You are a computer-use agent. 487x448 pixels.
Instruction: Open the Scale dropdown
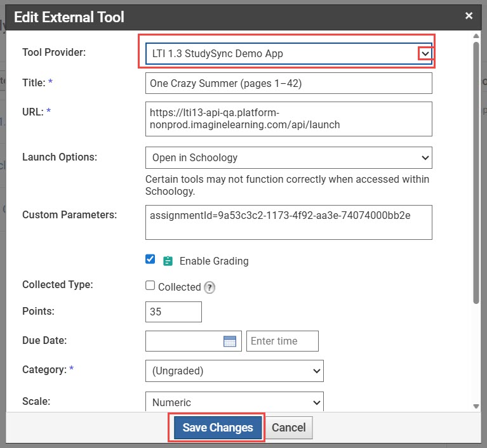(x=234, y=402)
